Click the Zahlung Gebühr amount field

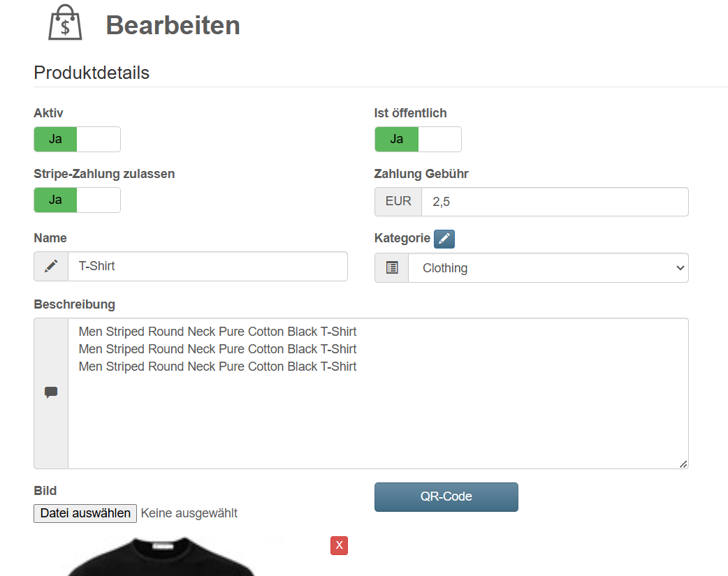coord(554,202)
